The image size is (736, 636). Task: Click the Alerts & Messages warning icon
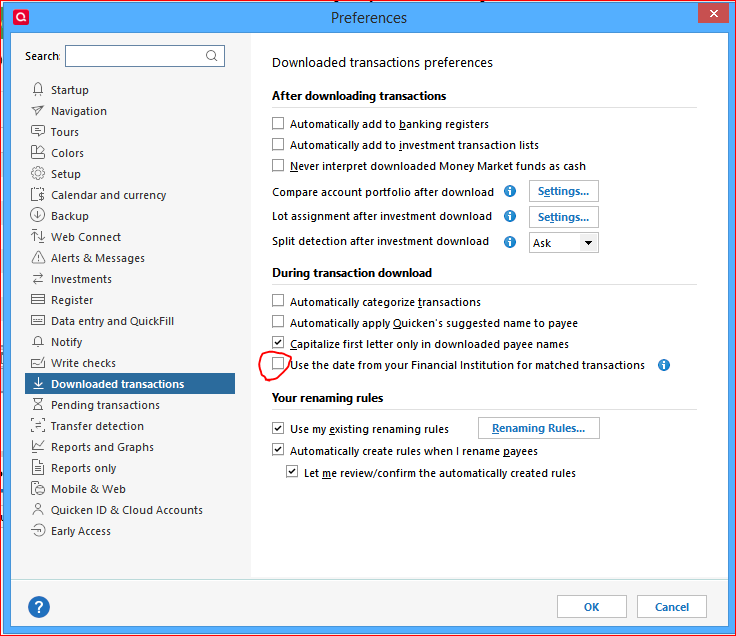[x=38, y=257]
